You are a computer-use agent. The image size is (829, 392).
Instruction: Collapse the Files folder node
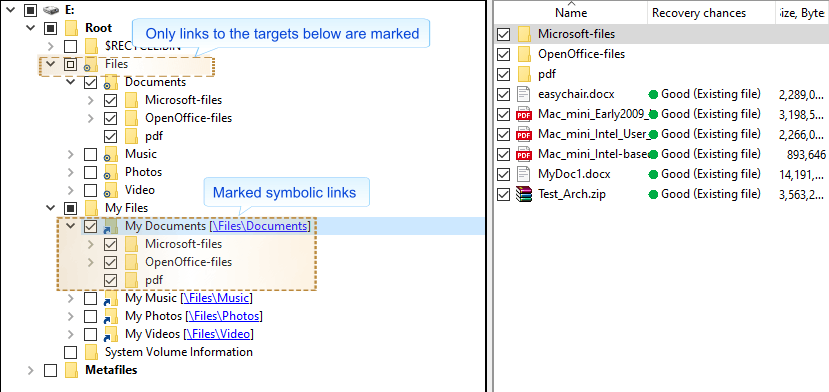[x=51, y=64]
